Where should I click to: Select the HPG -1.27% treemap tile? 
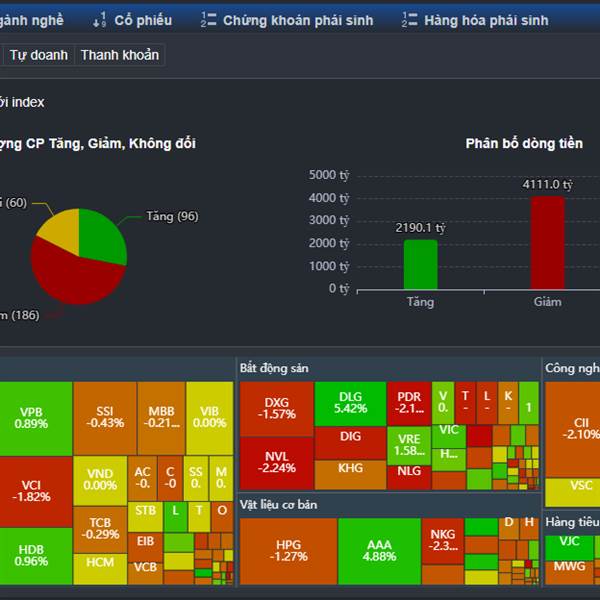point(289,551)
